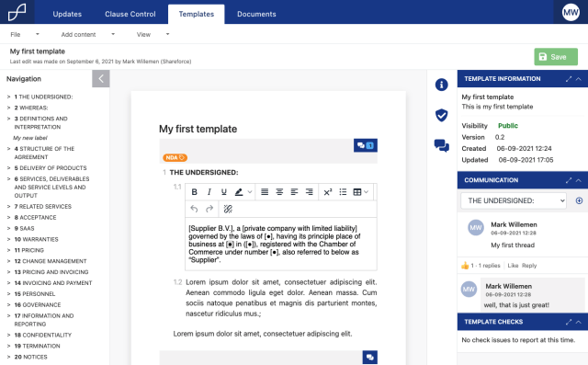Toggle bold formatting
This screenshot has width=588, height=365.
194,192
